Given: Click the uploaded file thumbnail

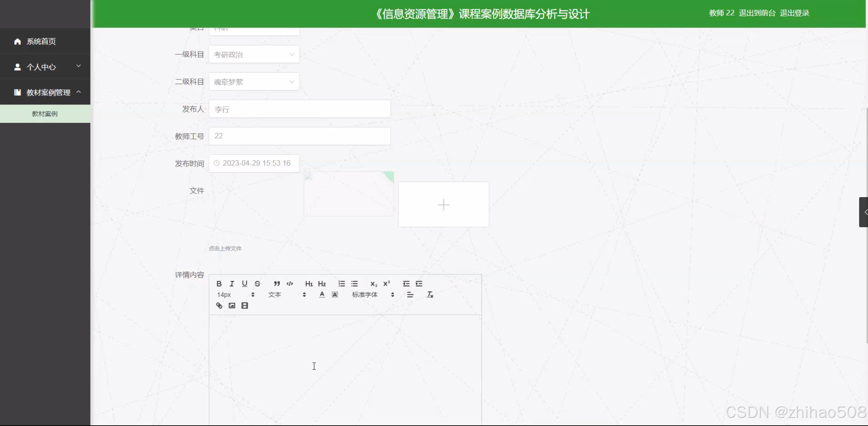Looking at the screenshot, I should pos(349,194).
